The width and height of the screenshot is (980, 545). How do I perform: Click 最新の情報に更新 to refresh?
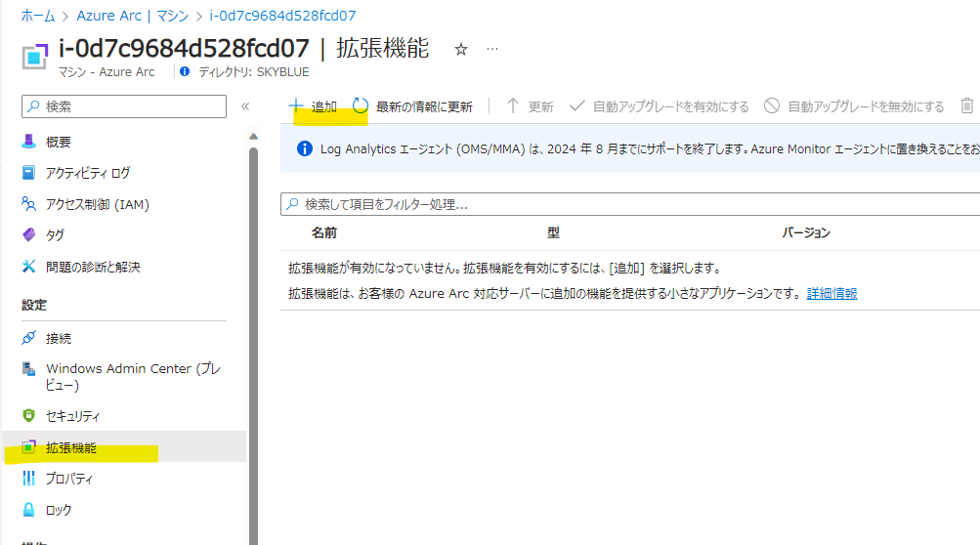coord(412,106)
